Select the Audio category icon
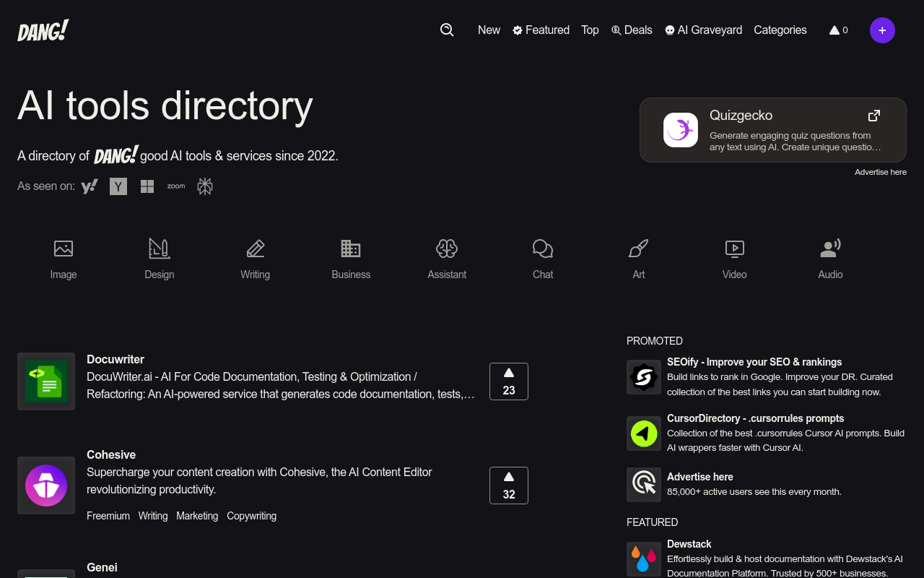924x578 pixels. (x=831, y=249)
